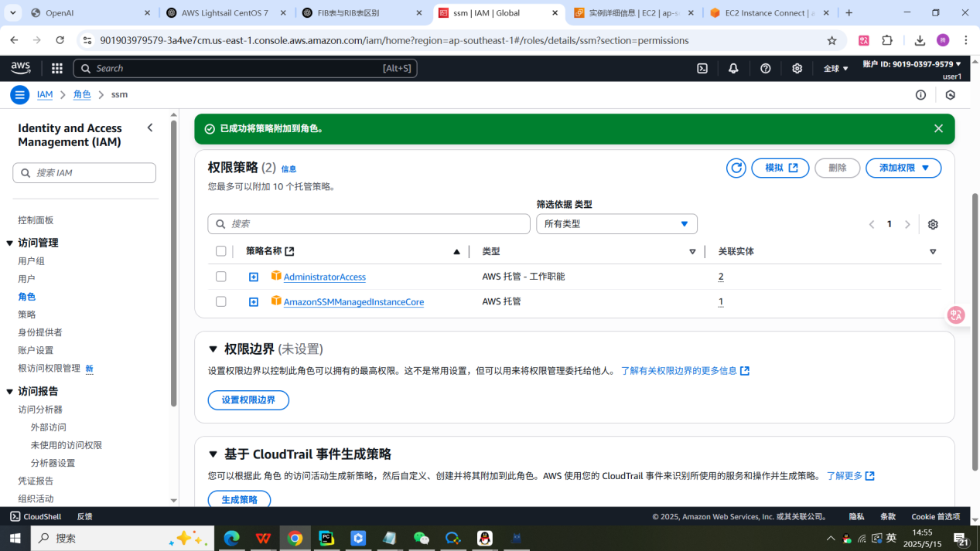Open 了解有关权限边界的更多信息 link
The height and width of the screenshot is (551, 980).
(685, 371)
